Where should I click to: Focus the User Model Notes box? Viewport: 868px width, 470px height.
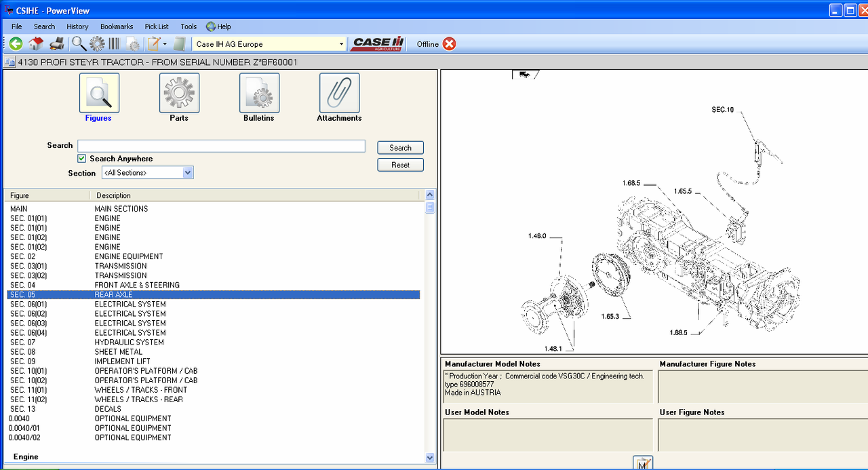tap(548, 435)
